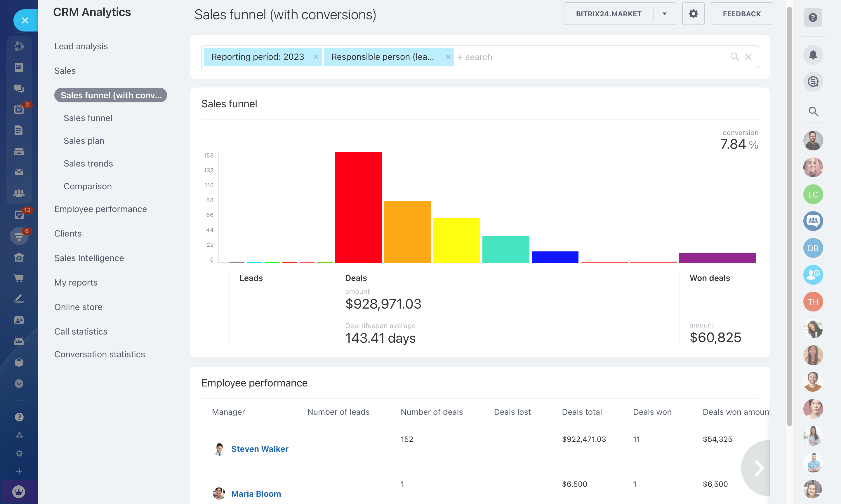The image size is (841, 504).
Task: Click on Steven Walker manager link
Action: click(260, 448)
